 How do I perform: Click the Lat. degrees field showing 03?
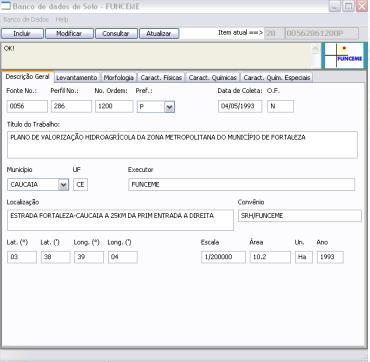pyautogui.click(x=22, y=257)
